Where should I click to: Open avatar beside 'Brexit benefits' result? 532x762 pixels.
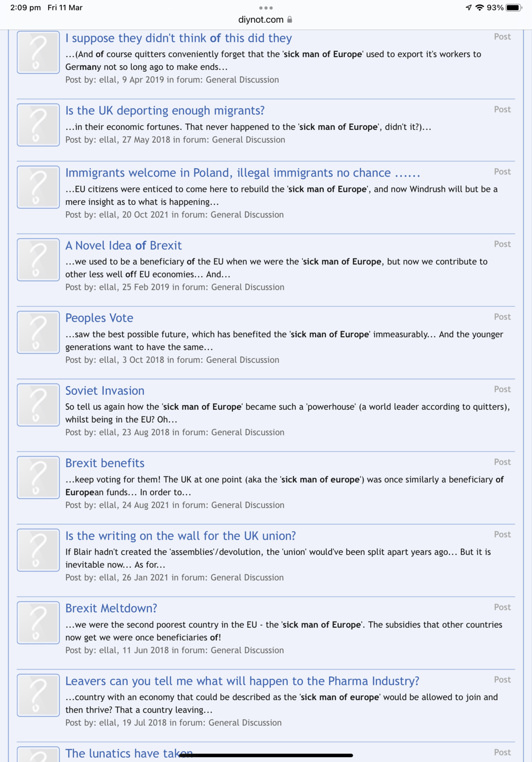point(38,477)
